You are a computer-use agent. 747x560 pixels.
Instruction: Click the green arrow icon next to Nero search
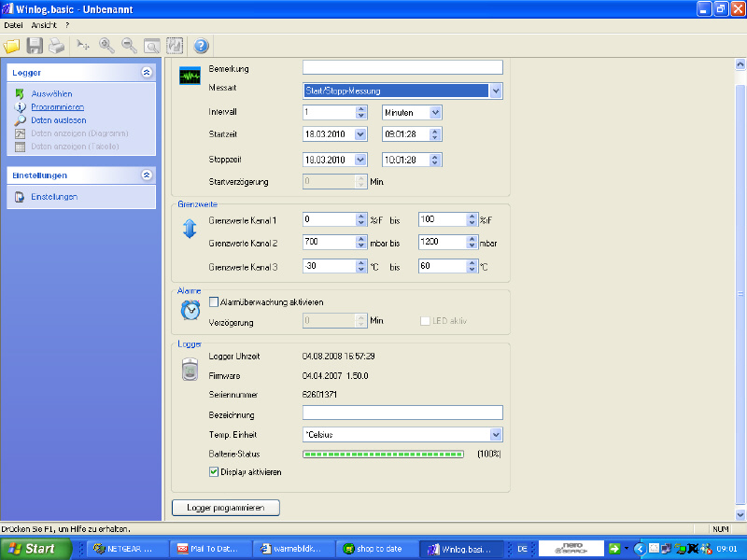pyautogui.click(x=614, y=549)
